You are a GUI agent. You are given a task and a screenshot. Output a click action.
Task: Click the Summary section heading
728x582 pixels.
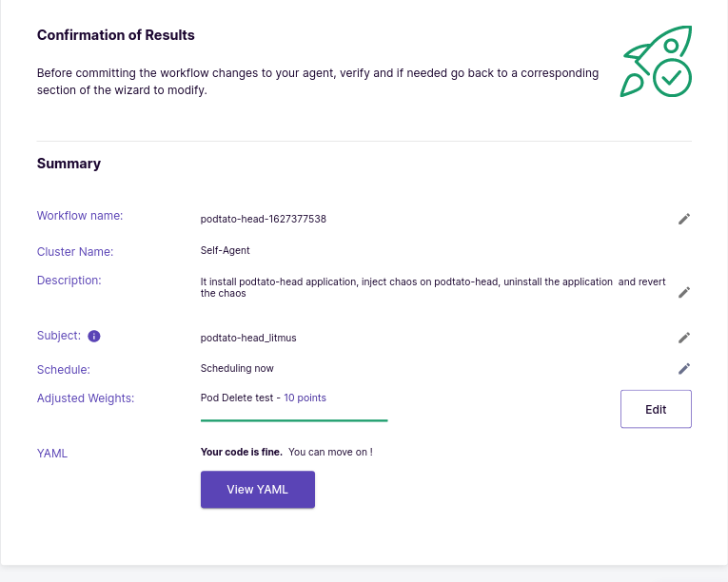click(69, 164)
